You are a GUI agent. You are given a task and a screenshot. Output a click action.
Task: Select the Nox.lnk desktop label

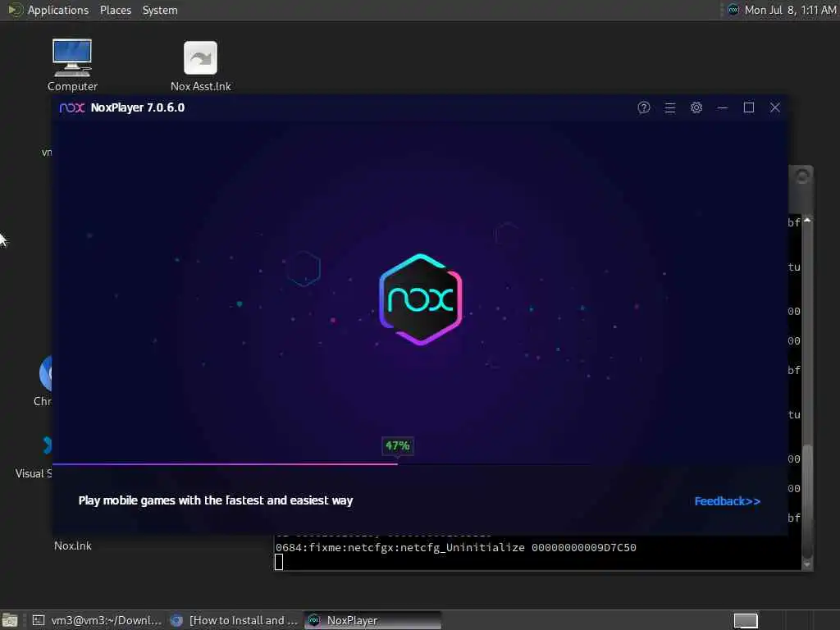coord(73,546)
